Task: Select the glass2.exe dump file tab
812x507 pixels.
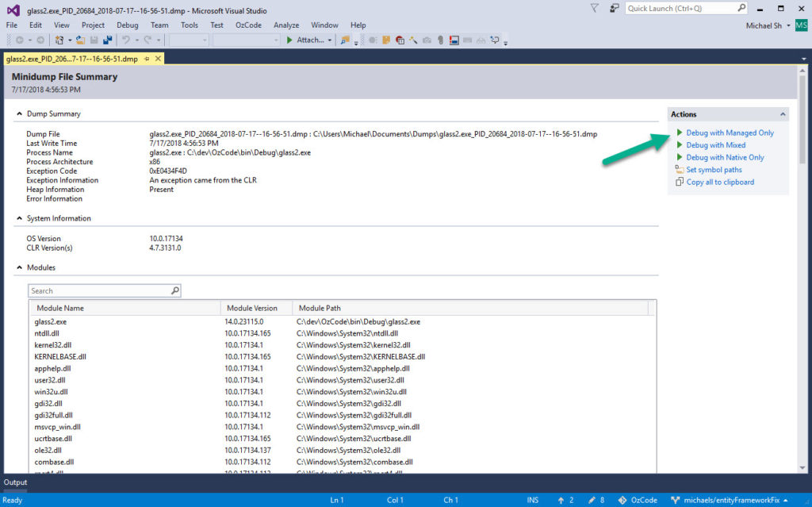Action: click(x=71, y=59)
